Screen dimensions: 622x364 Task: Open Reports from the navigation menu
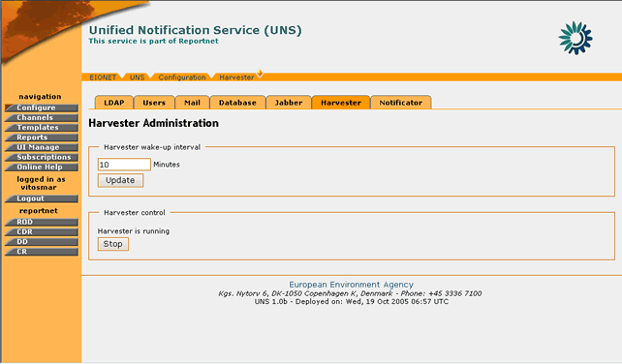[42, 137]
